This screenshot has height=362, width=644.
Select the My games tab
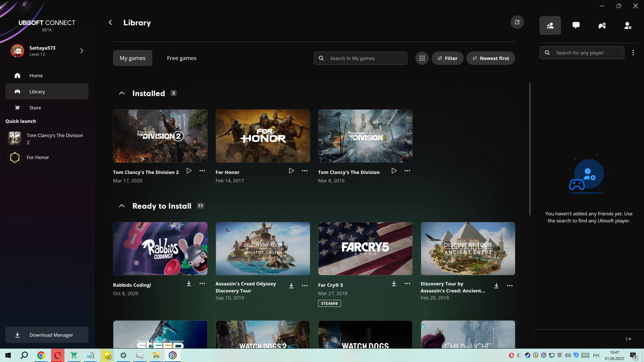pos(132,58)
